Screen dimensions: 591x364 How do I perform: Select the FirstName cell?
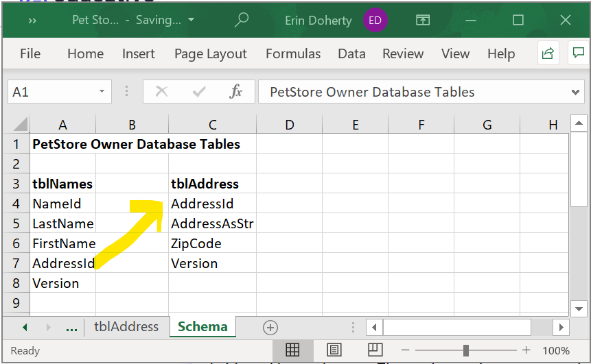pyautogui.click(x=62, y=243)
